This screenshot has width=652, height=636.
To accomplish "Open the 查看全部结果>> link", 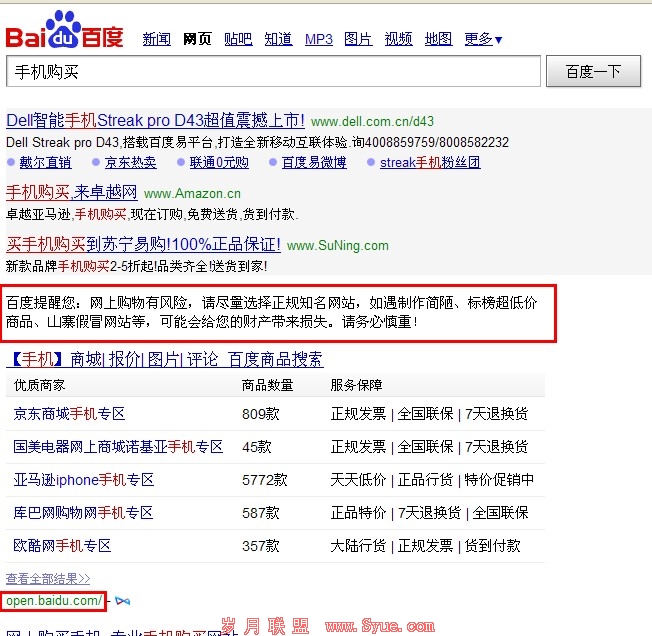I will point(48,579).
